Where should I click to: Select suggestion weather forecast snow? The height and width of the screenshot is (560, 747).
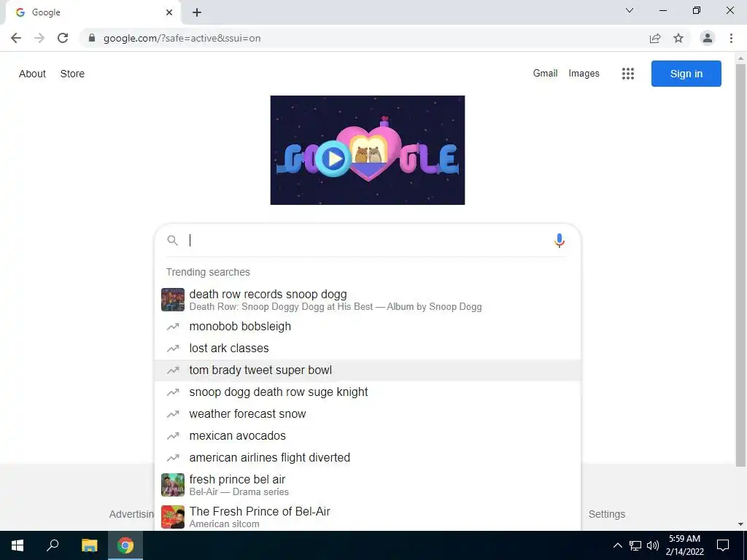pos(368,414)
